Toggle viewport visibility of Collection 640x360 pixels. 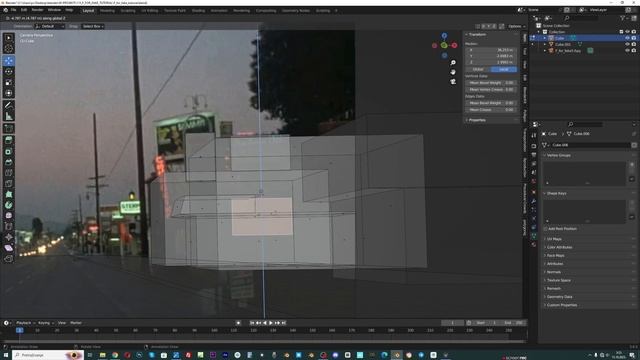tap(627, 31)
